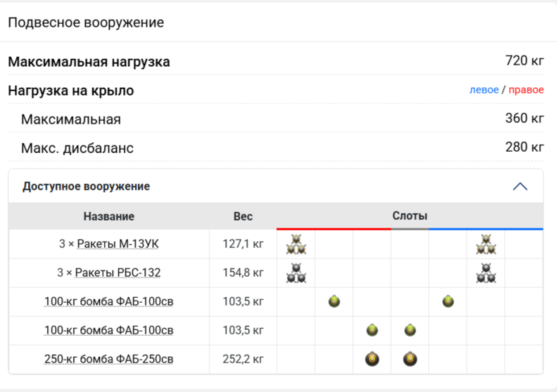
Task: Collapse the Доступное вооружение section chevron
Action: [520, 187]
